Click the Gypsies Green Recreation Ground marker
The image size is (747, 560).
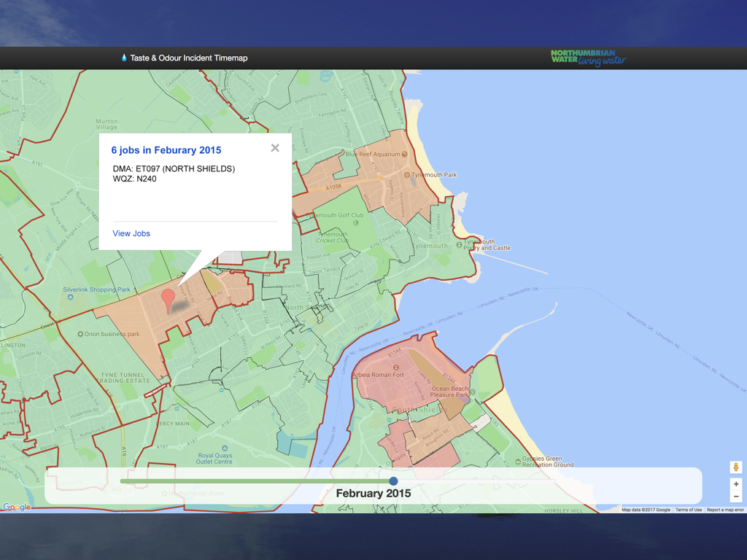pos(518,462)
